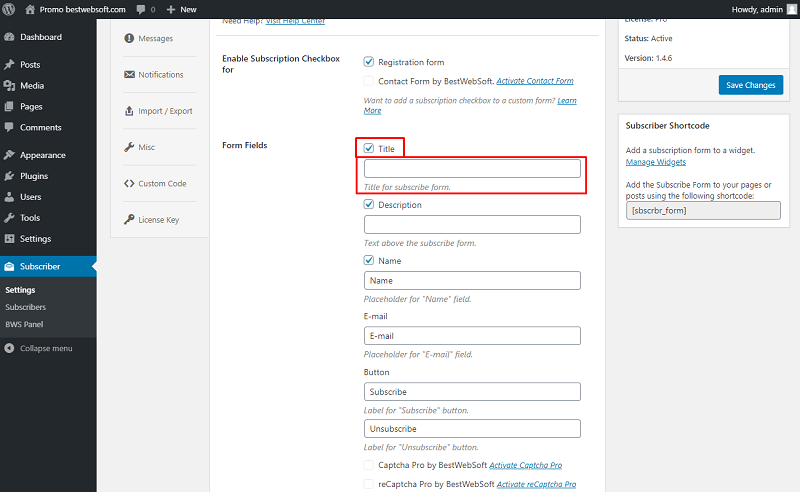This screenshot has height=492, width=800.
Task: Click the Import / Export upload icon
Action: coord(129,111)
